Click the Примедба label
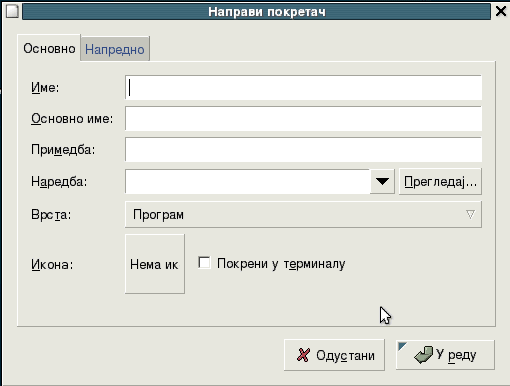 coord(63,150)
